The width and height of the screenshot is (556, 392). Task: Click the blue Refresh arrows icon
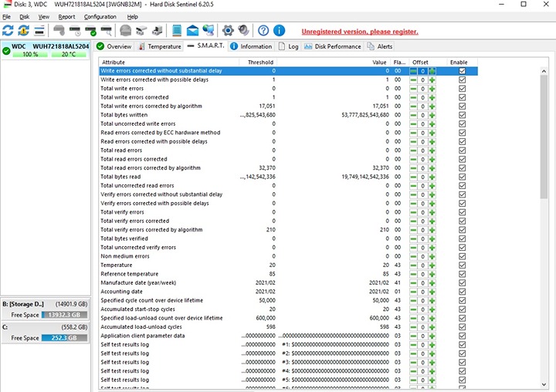(8, 31)
